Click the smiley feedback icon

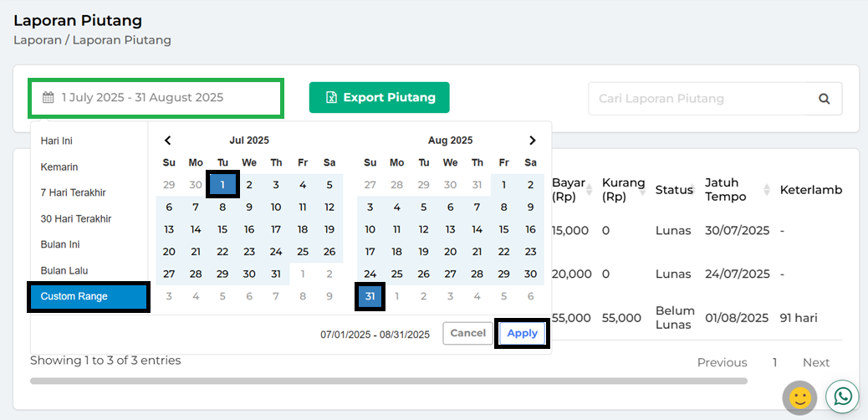pos(799,397)
